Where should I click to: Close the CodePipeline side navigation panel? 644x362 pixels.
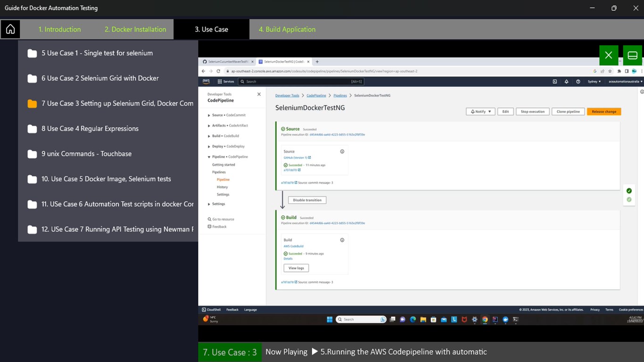click(x=259, y=94)
